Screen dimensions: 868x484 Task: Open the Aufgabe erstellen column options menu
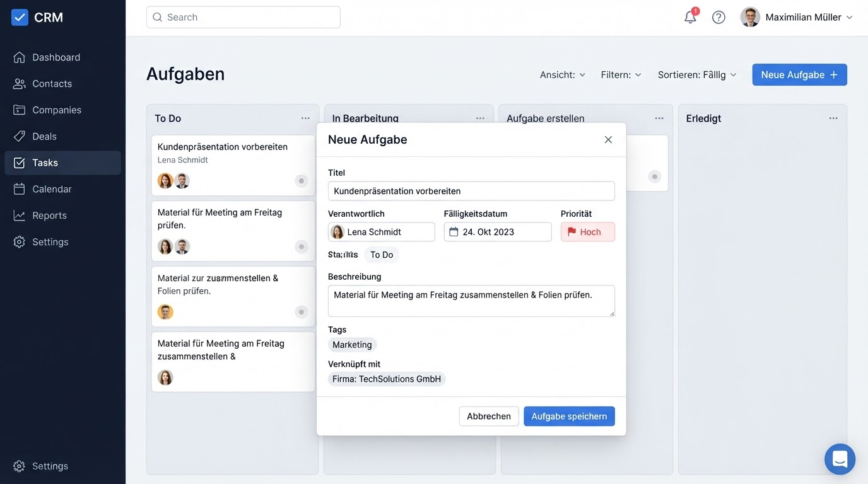point(659,118)
